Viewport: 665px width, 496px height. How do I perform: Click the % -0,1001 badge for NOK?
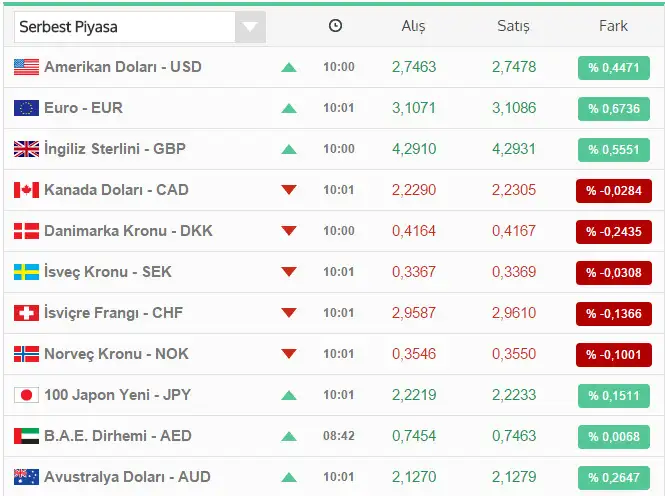[614, 355]
